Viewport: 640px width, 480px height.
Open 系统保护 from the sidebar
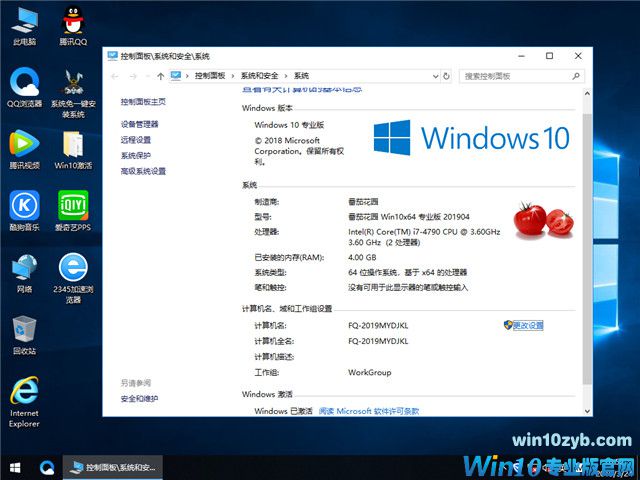(136, 156)
